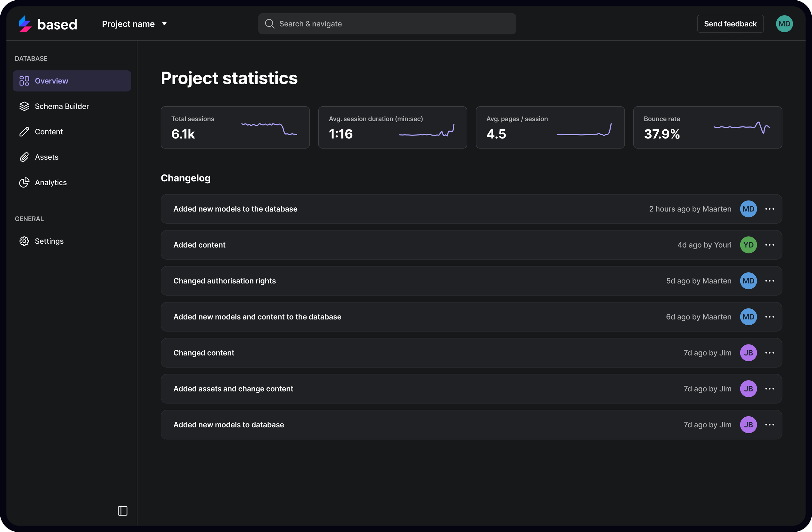Click Jim's JB avatar on Changed content
812x532 pixels.
[x=748, y=353]
